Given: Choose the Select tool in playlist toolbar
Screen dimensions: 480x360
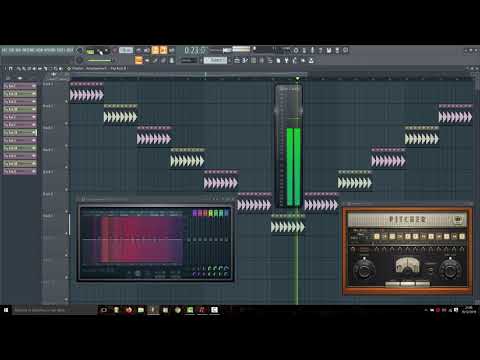Looking at the screenshot, I should [50, 68].
